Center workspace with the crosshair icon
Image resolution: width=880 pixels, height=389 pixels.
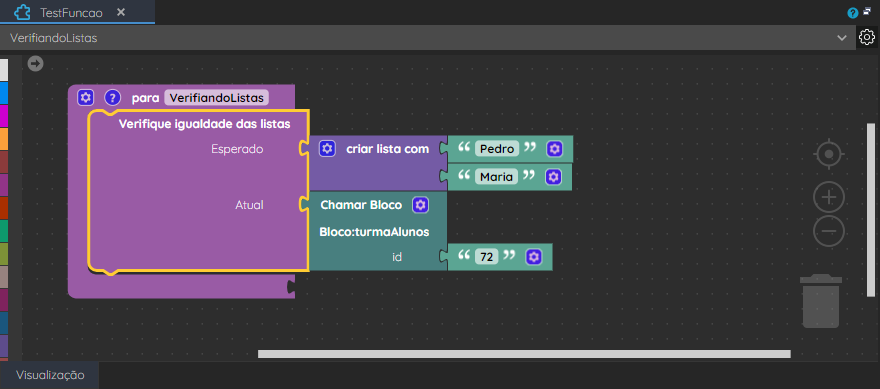point(829,154)
